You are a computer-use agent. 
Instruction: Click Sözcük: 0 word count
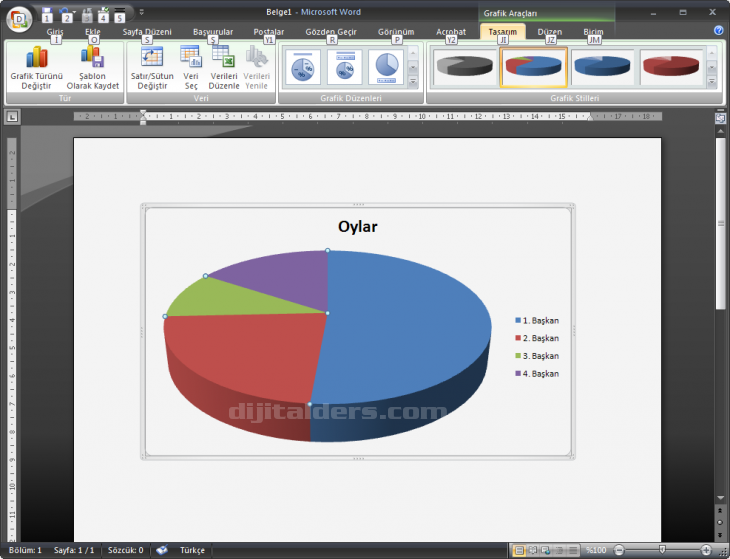pos(126,550)
